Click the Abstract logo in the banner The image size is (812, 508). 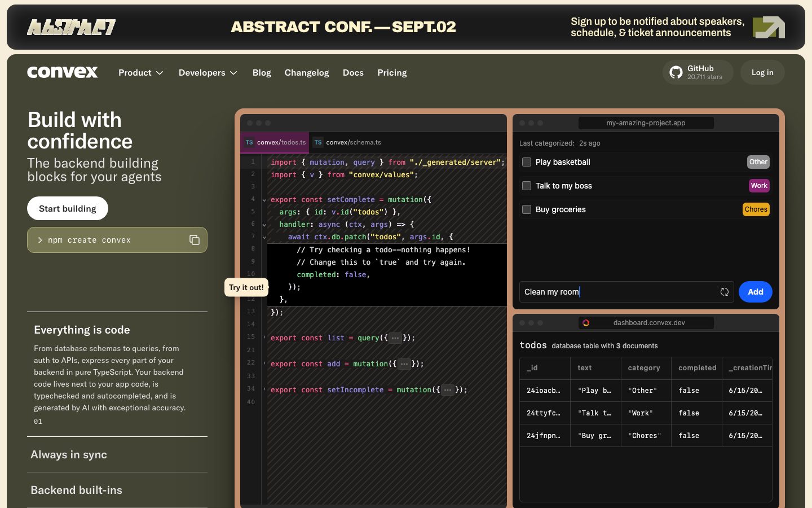(72, 27)
